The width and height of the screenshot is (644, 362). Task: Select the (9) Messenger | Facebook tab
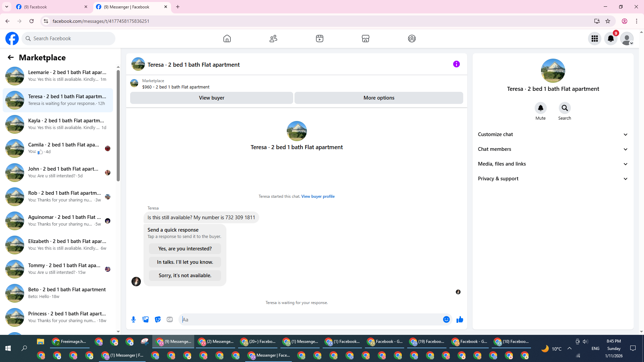132,7
